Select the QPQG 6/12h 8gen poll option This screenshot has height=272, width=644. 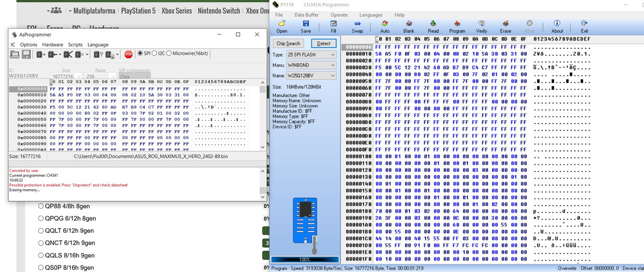(41, 218)
